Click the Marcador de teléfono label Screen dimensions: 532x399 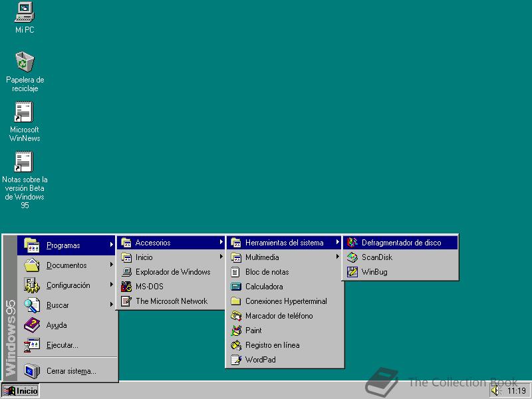(279, 315)
